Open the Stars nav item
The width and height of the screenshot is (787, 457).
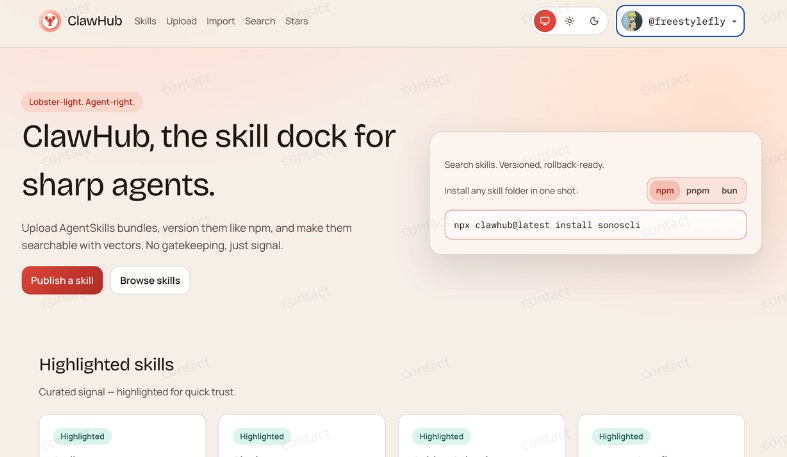coord(296,21)
